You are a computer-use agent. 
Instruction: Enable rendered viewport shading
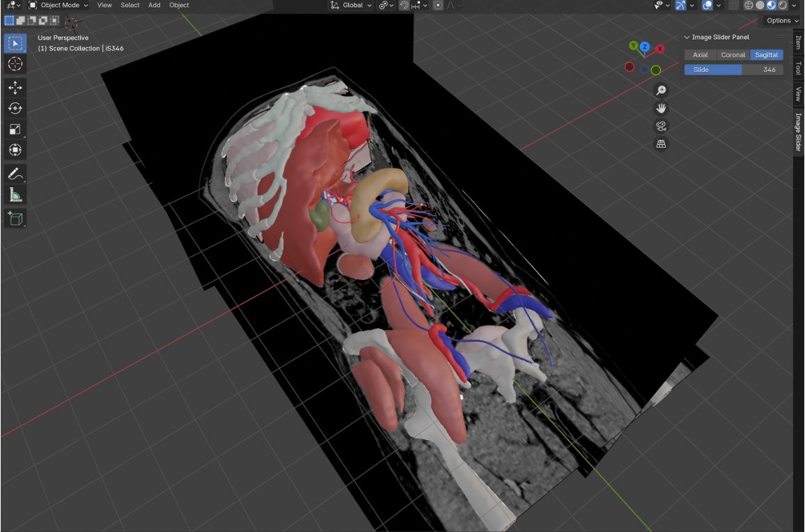pos(781,5)
